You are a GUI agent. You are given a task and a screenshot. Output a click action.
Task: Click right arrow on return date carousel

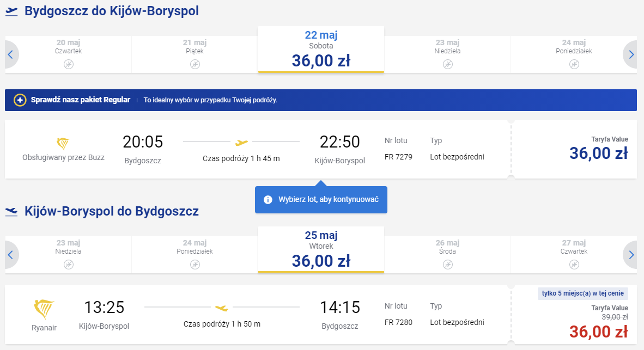(x=630, y=255)
